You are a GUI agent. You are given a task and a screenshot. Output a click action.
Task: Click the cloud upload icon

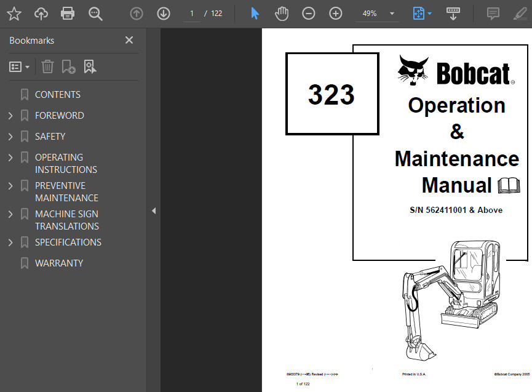pyautogui.click(x=41, y=14)
